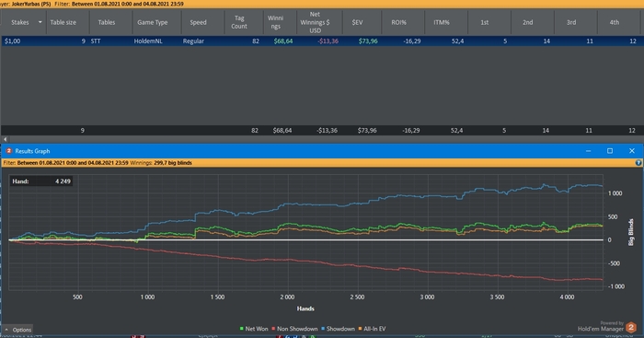The image size is (644, 338).
Task: Click the Winnings column header
Action: pyautogui.click(x=275, y=22)
